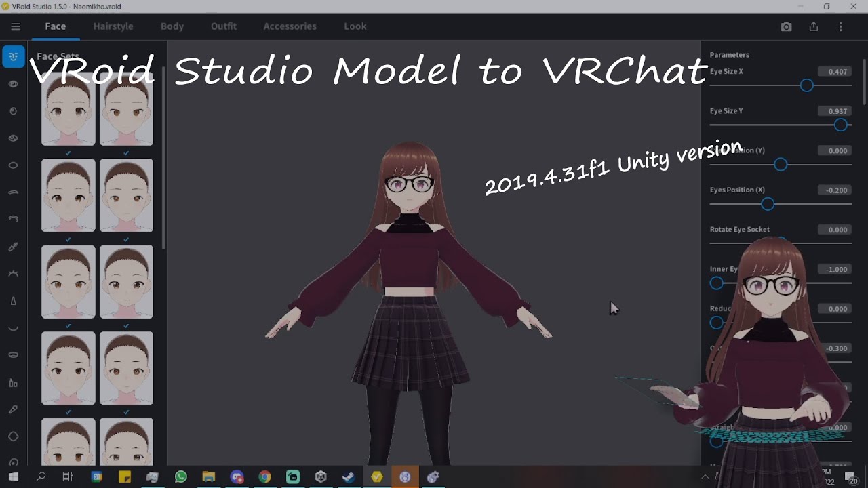
Task: Switch to the Outfit tab
Action: pyautogui.click(x=224, y=26)
